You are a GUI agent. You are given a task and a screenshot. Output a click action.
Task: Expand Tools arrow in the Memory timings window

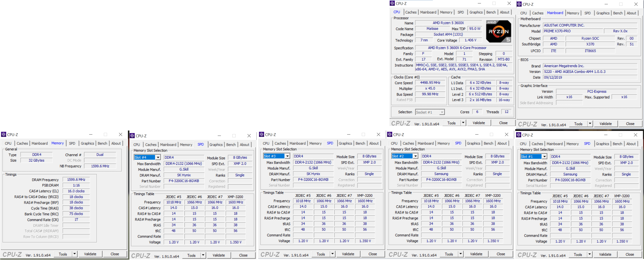coord(74,254)
